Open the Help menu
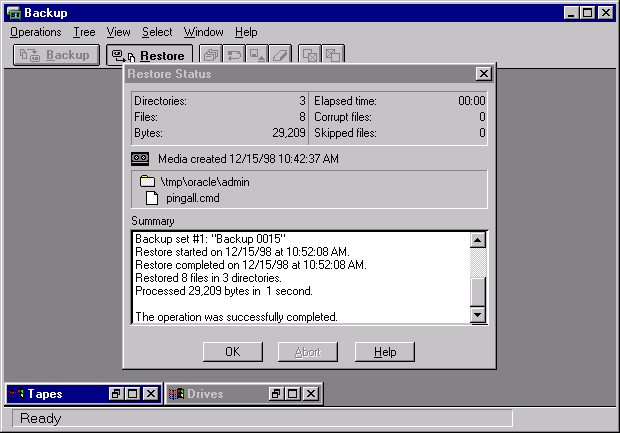 pos(246,32)
